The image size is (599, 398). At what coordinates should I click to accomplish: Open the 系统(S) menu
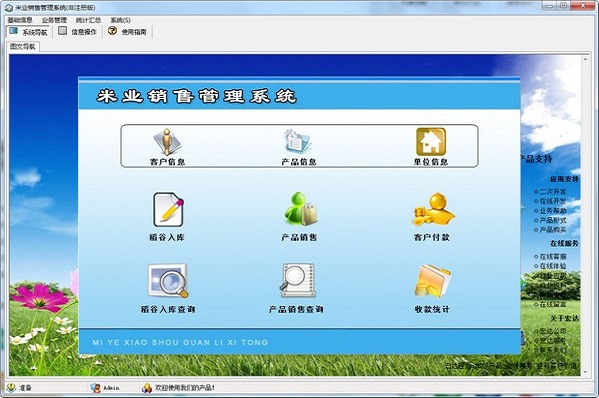pos(121,20)
